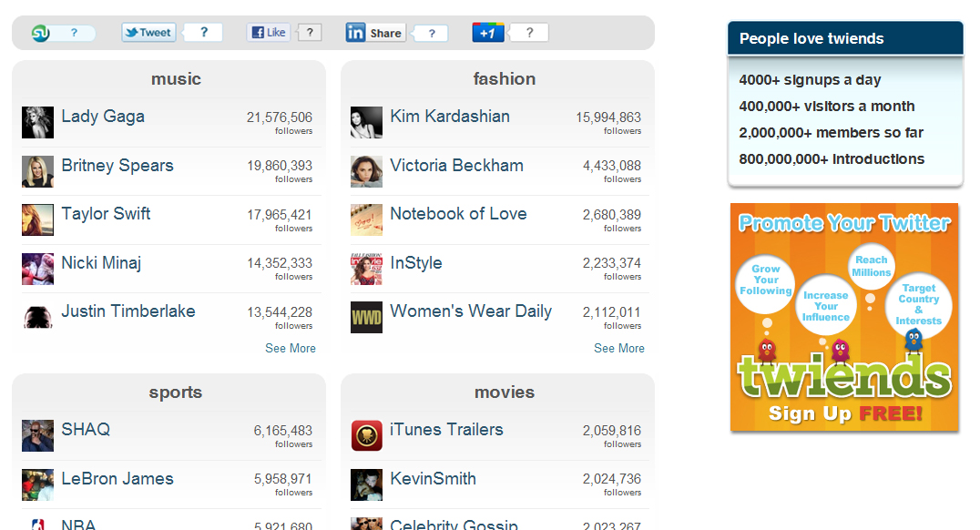Image resolution: width=980 pixels, height=530 pixels.
Task: Click the movies category heading
Action: coord(505,392)
